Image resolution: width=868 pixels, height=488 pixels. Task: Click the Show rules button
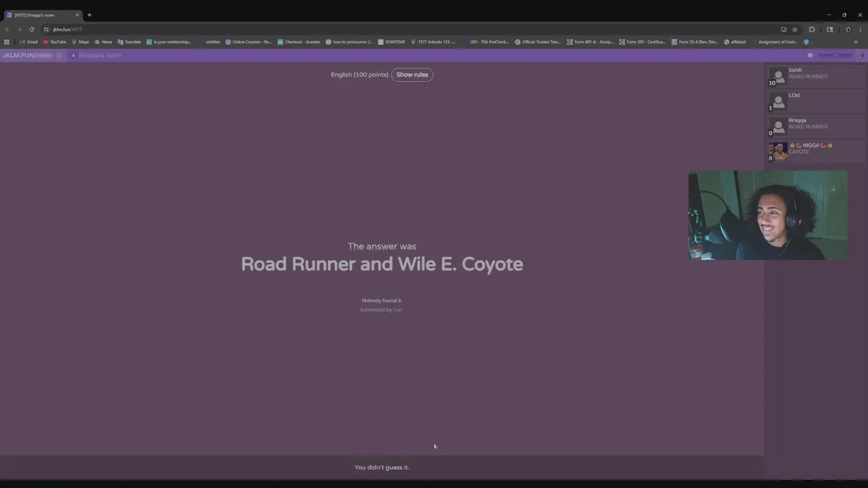(x=412, y=75)
